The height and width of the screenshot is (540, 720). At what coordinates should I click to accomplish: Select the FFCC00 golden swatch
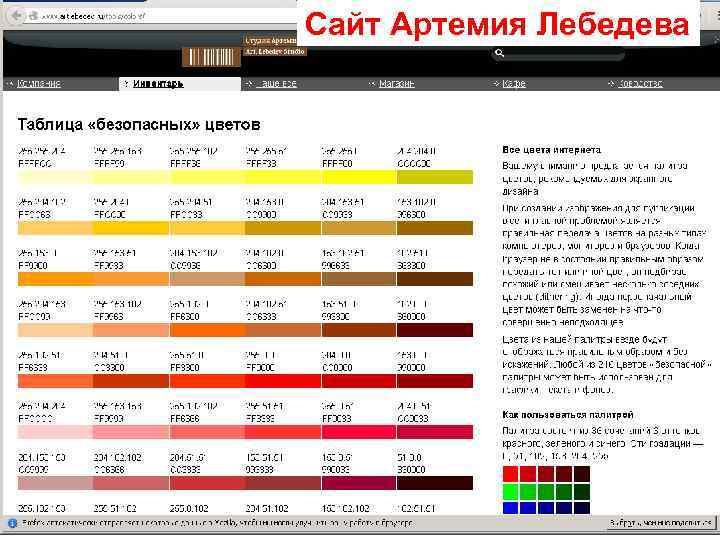[131, 228]
